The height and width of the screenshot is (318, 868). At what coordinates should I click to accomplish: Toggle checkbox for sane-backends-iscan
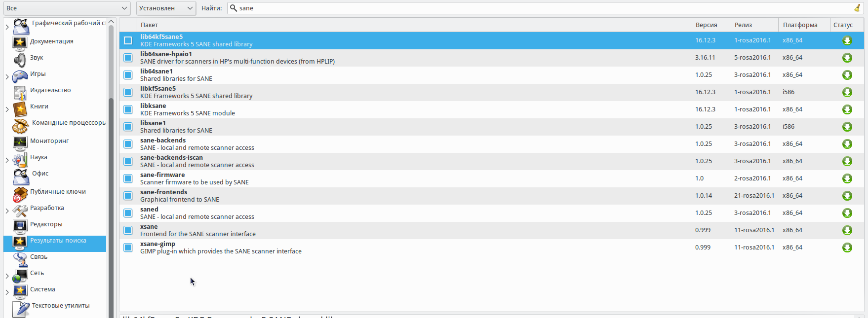click(x=128, y=161)
